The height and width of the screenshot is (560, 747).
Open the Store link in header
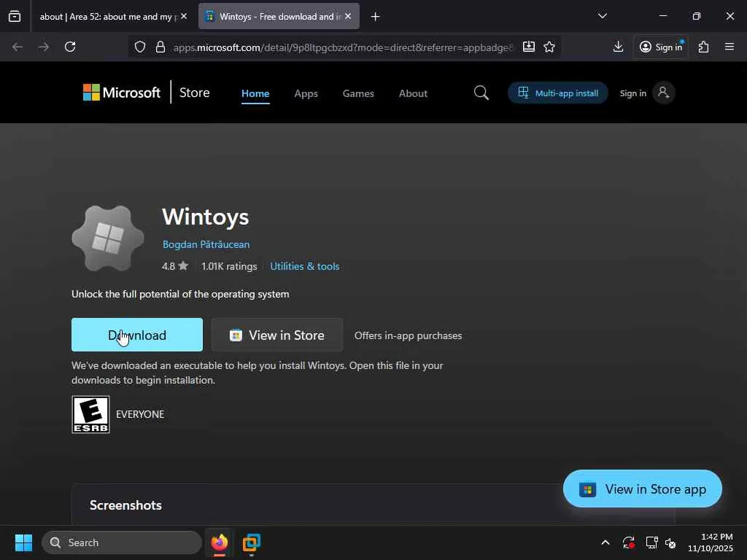pyautogui.click(x=194, y=93)
